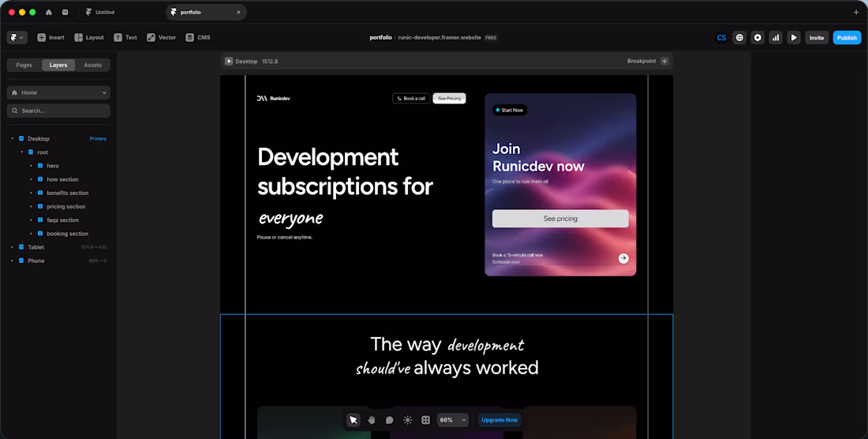The height and width of the screenshot is (439, 868).
Task: Open the Home page dropdown
Action: click(58, 92)
